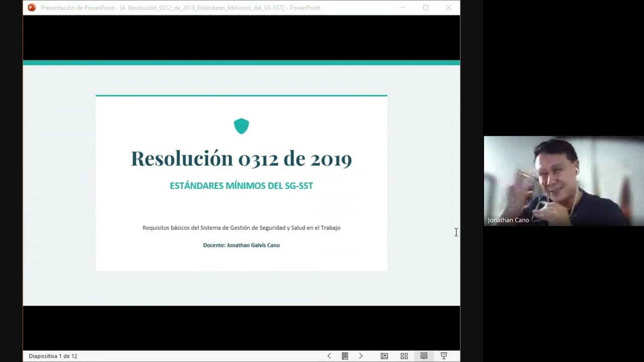Minimize the PowerPoint window
Viewport: 644px width, 362px height.
pyautogui.click(x=403, y=8)
